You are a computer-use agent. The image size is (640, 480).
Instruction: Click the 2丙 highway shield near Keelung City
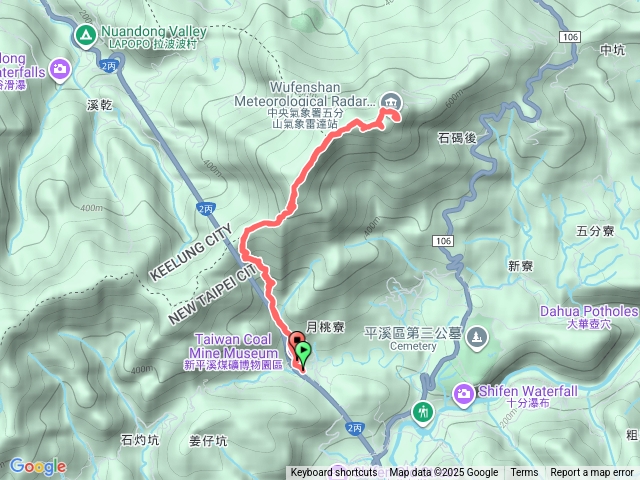[x=205, y=209]
